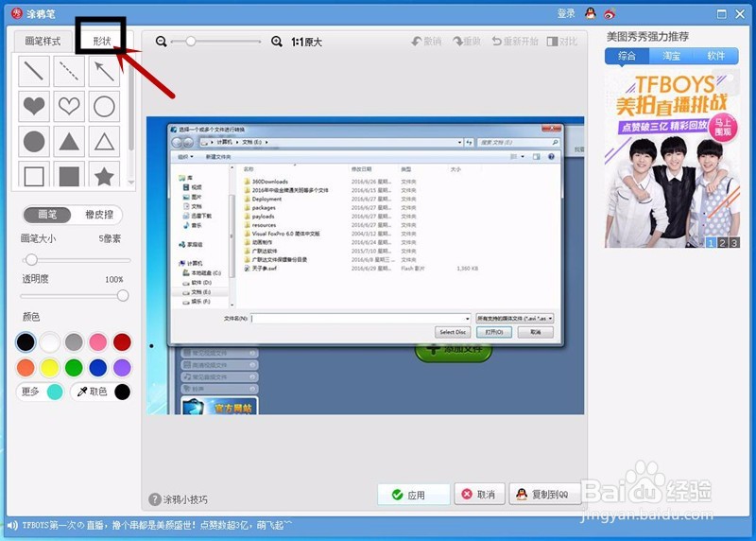
Task: Open 涂鸦小技巧 help tips
Action: coord(179,499)
